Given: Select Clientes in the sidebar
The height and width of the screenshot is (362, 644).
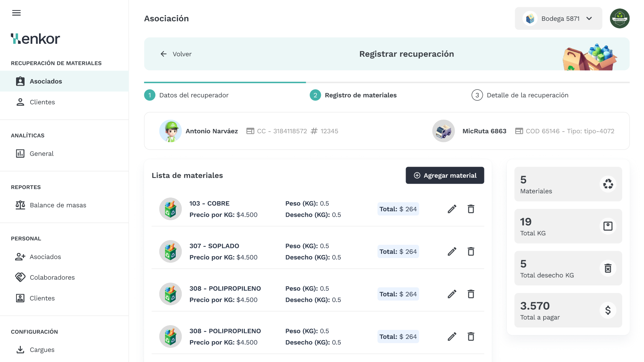Looking at the screenshot, I should [x=42, y=102].
